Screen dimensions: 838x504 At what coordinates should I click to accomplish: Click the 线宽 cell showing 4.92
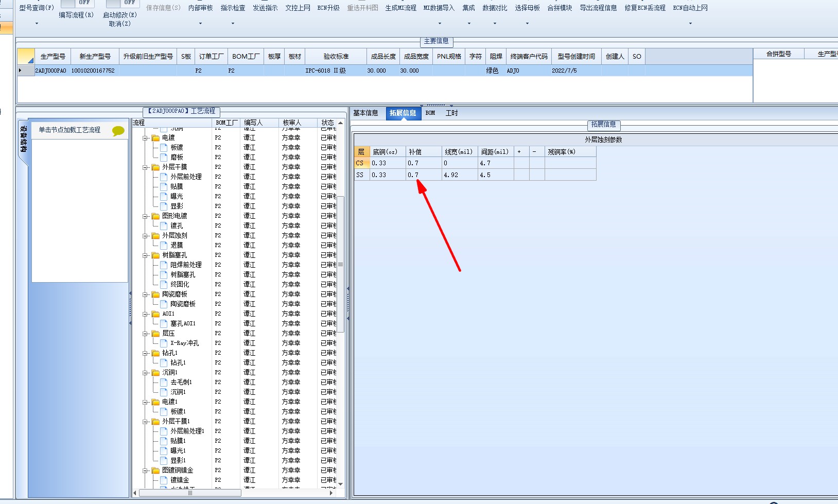(460, 175)
